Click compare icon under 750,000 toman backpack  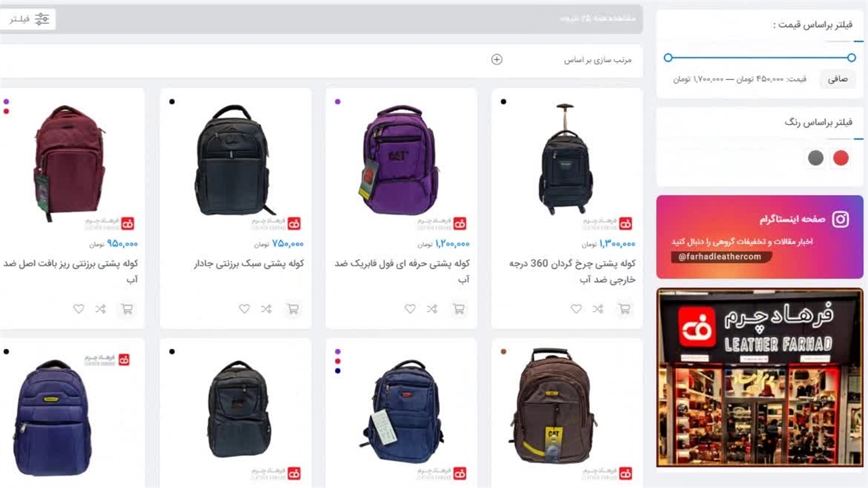266,309
